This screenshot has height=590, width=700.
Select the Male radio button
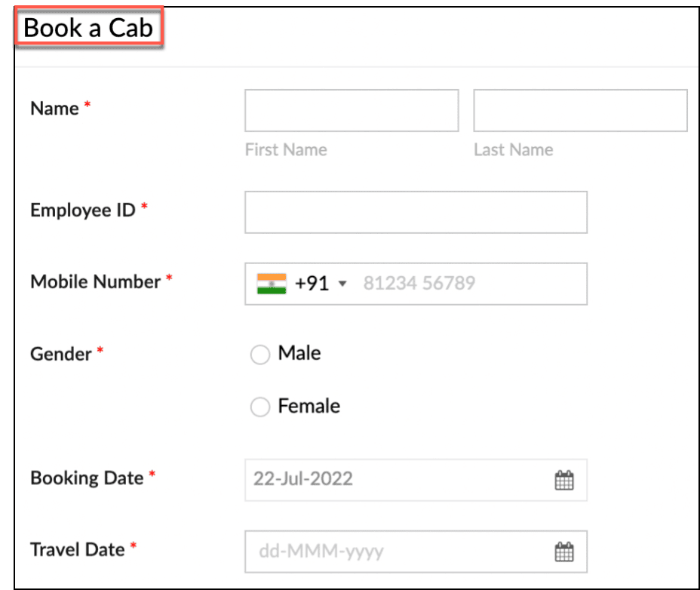(259, 355)
